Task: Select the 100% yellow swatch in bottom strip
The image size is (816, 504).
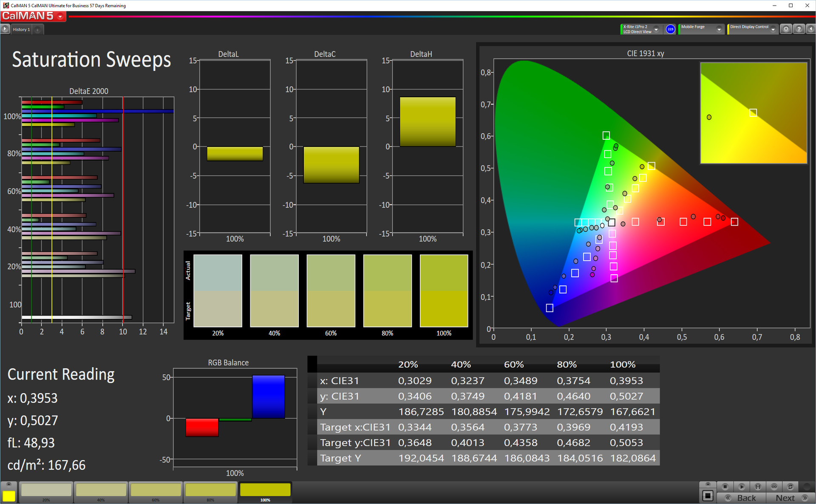Action: 265,490
